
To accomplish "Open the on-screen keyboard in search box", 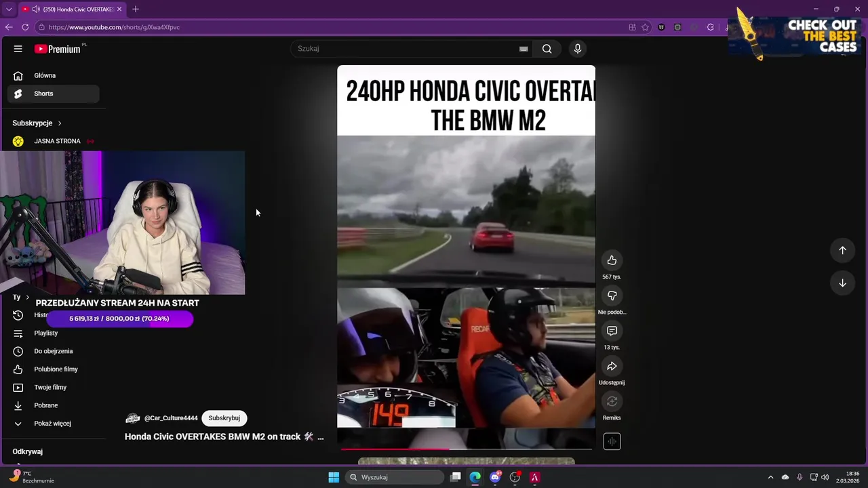I will coord(524,49).
